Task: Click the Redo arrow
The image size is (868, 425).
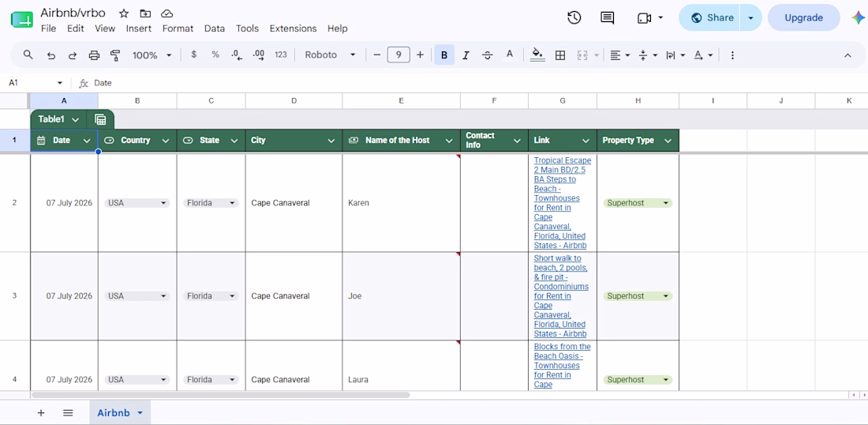Action: pyautogui.click(x=73, y=55)
